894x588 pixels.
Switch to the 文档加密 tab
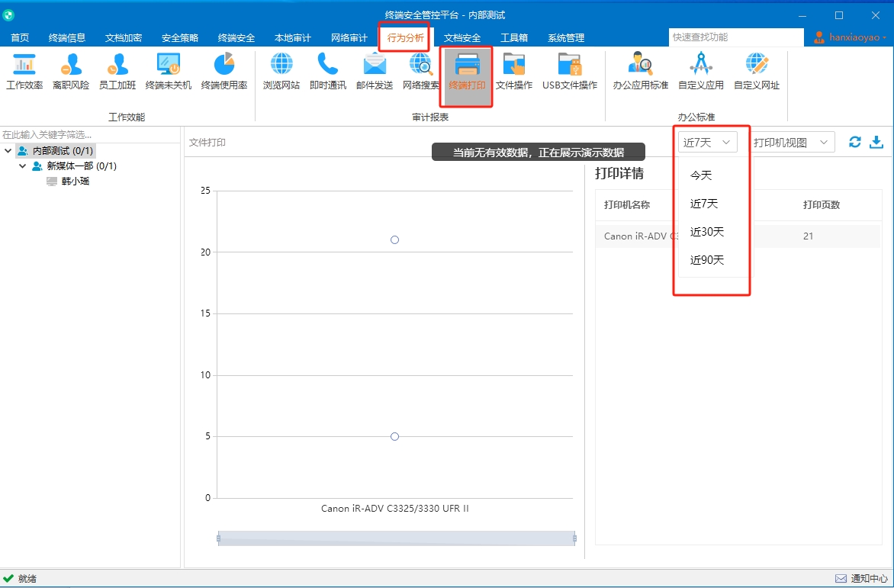pos(123,37)
